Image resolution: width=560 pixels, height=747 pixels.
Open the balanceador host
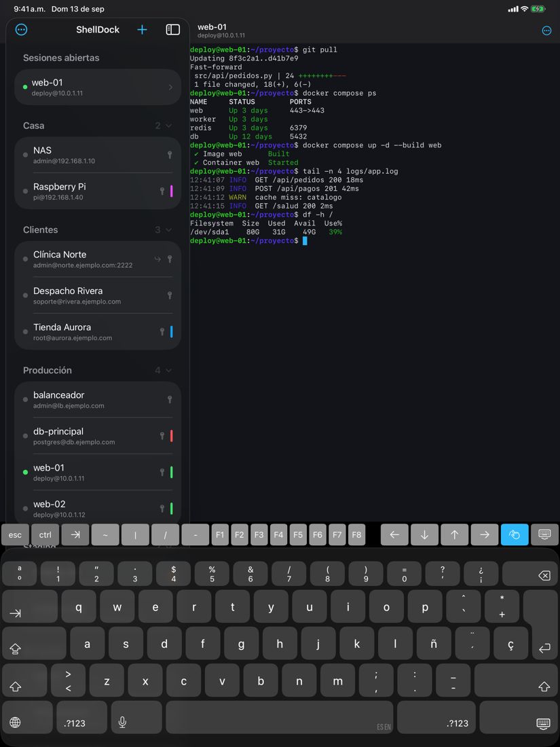tap(98, 400)
